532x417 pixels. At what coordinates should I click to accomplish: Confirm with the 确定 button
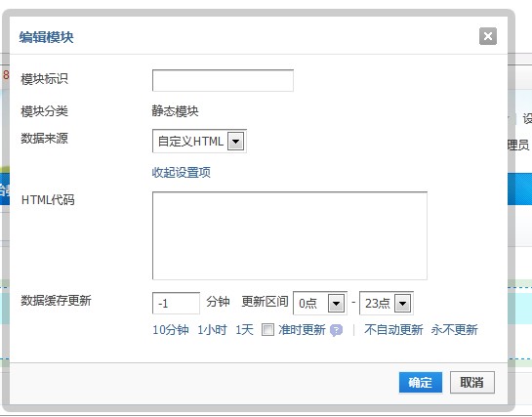(421, 383)
